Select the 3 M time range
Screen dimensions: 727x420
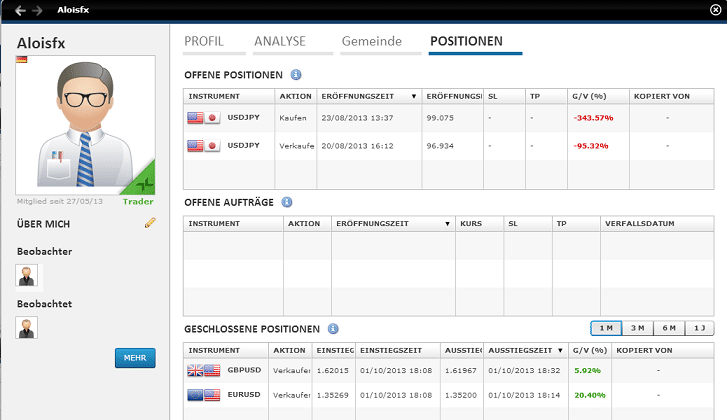click(x=637, y=328)
